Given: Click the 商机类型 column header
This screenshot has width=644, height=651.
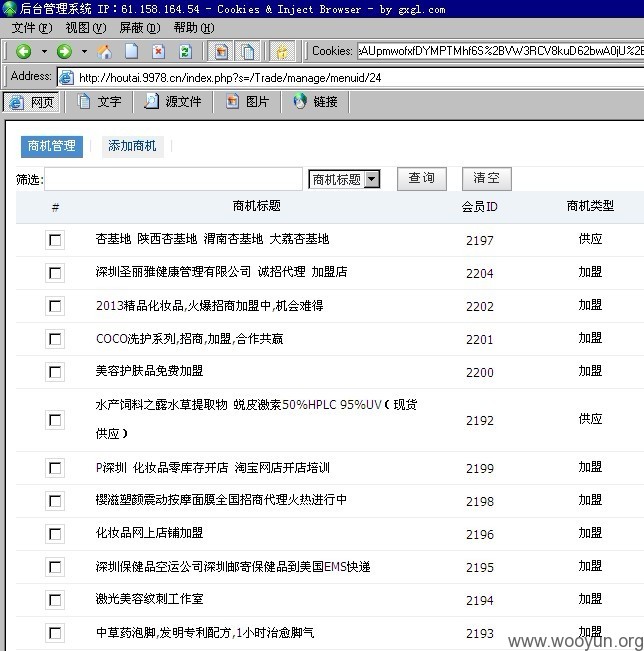Looking at the screenshot, I should 590,206.
